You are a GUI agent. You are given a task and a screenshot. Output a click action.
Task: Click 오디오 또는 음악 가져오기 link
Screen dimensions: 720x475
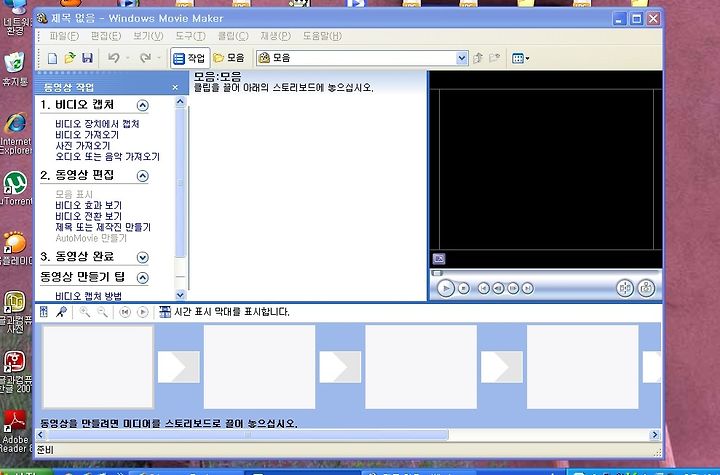pos(107,157)
